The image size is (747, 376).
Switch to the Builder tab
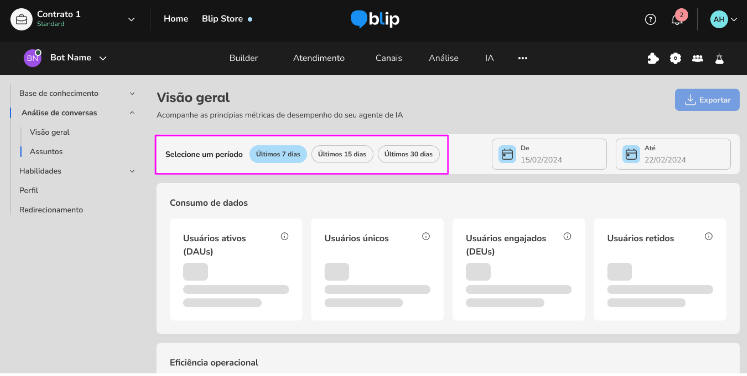243,58
